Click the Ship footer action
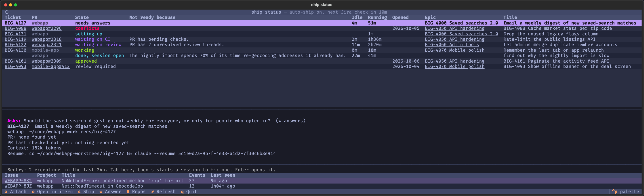 tap(86, 192)
